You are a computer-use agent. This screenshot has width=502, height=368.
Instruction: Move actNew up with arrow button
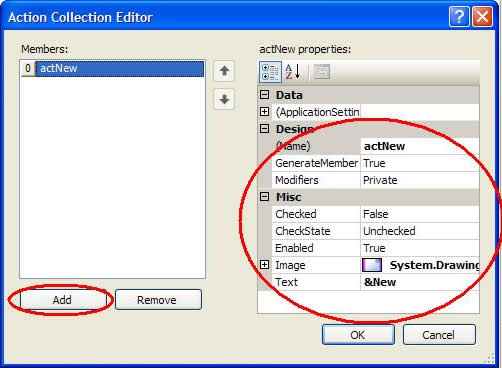tap(224, 71)
